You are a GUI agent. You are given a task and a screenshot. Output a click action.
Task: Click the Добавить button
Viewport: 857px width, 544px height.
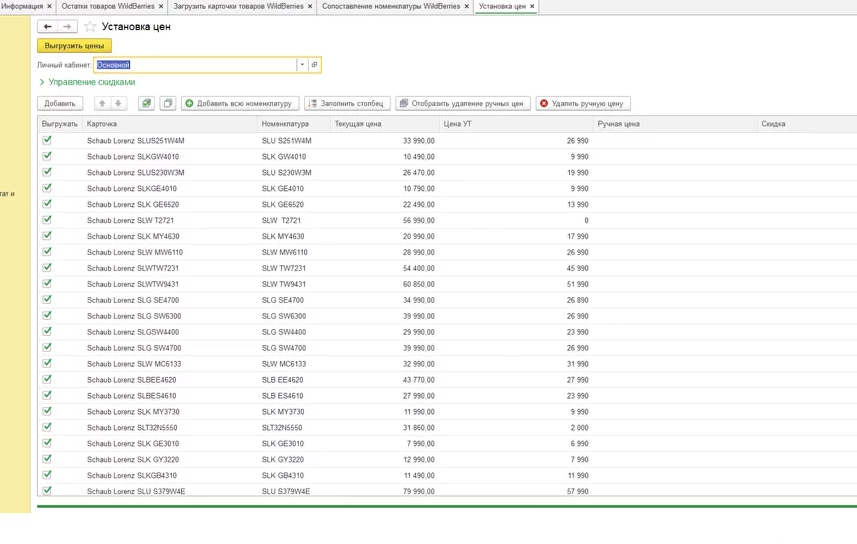60,103
